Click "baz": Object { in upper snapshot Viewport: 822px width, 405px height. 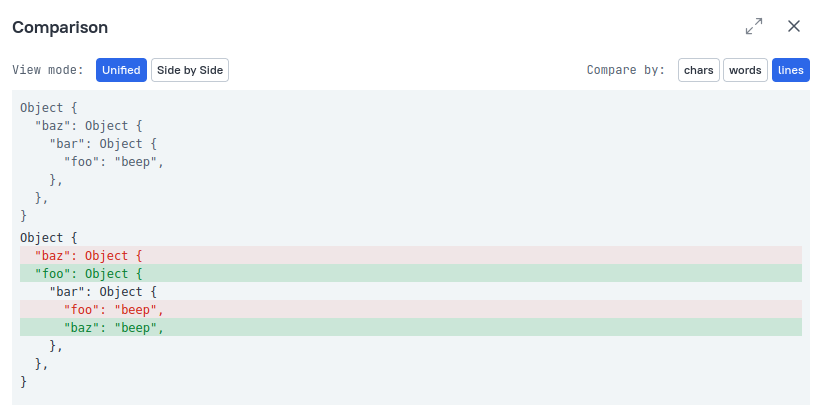[x=89, y=126]
